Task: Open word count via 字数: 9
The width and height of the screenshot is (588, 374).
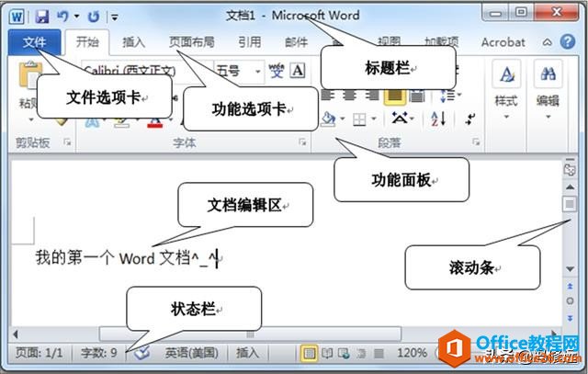Action: click(x=99, y=353)
